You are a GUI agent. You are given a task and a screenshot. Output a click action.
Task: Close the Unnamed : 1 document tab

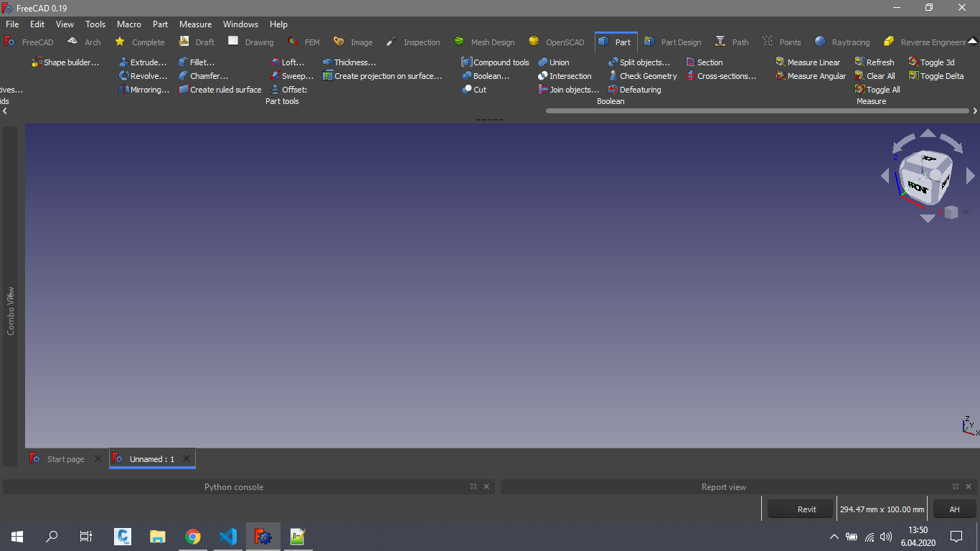pyautogui.click(x=187, y=458)
